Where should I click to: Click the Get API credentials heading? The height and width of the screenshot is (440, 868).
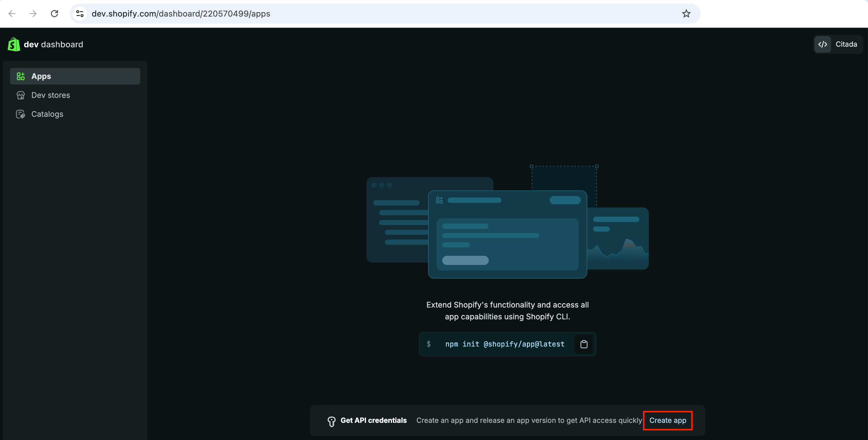pos(373,420)
